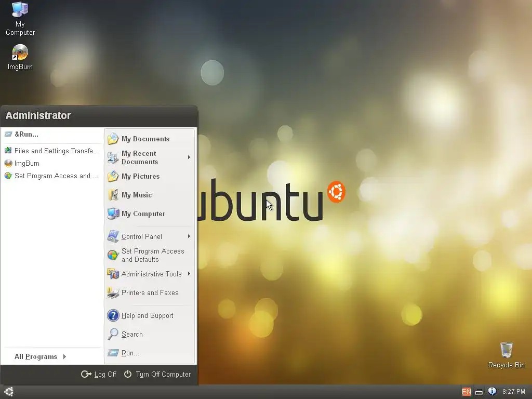This screenshot has height=399, width=532.
Task: Click the Printers and Faxes printer icon
Action: pyautogui.click(x=113, y=292)
